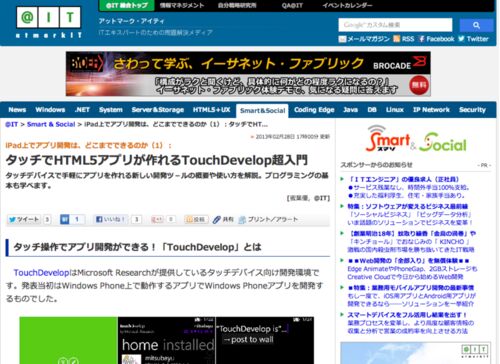500x364 pixels.
Task: Click the orange iPad series title link
Action: pos(88,145)
